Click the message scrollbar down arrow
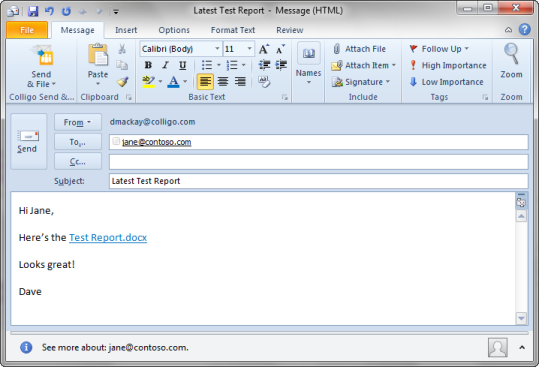 click(521, 318)
